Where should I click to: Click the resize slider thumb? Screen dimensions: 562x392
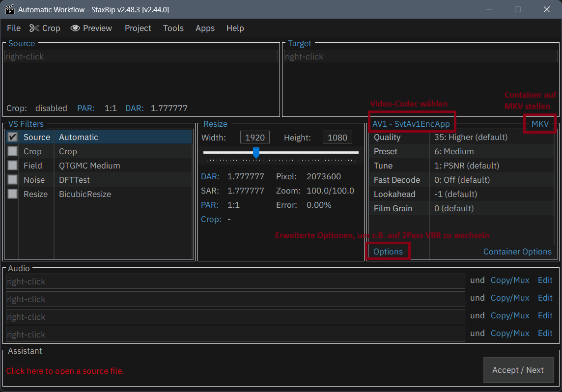pyautogui.click(x=256, y=153)
